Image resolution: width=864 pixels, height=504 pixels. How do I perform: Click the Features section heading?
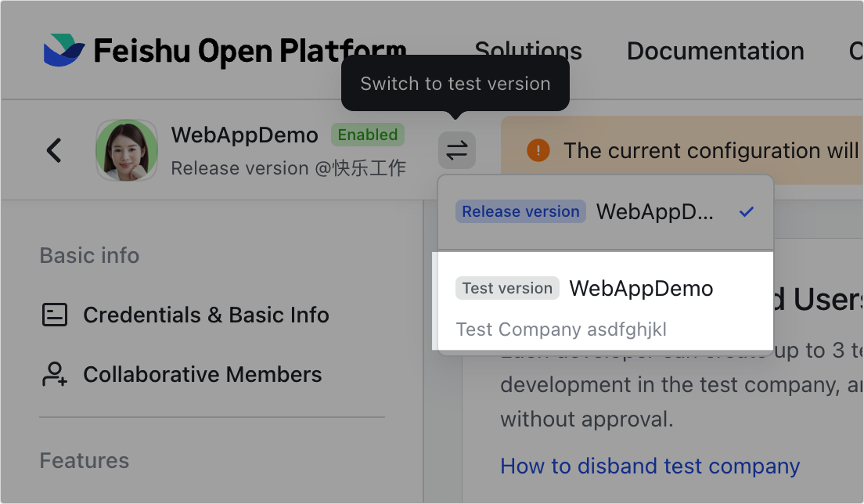click(85, 460)
